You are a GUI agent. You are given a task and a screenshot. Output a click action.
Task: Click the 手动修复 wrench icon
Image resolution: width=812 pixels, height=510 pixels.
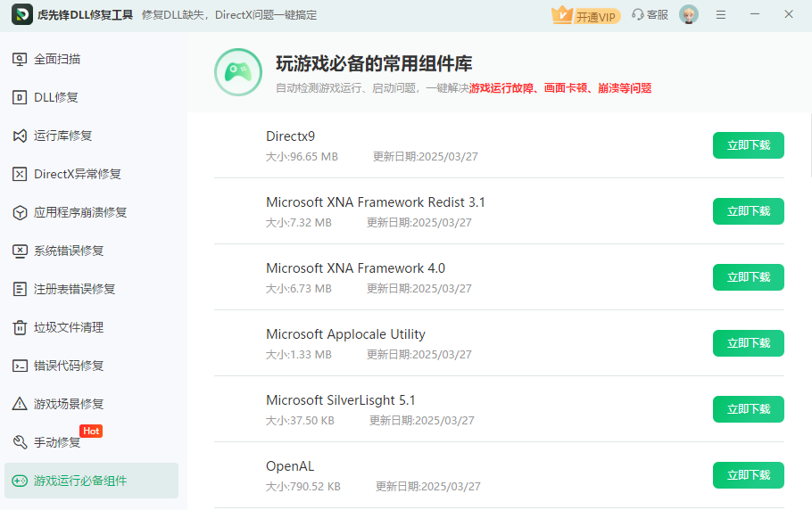[x=19, y=442]
